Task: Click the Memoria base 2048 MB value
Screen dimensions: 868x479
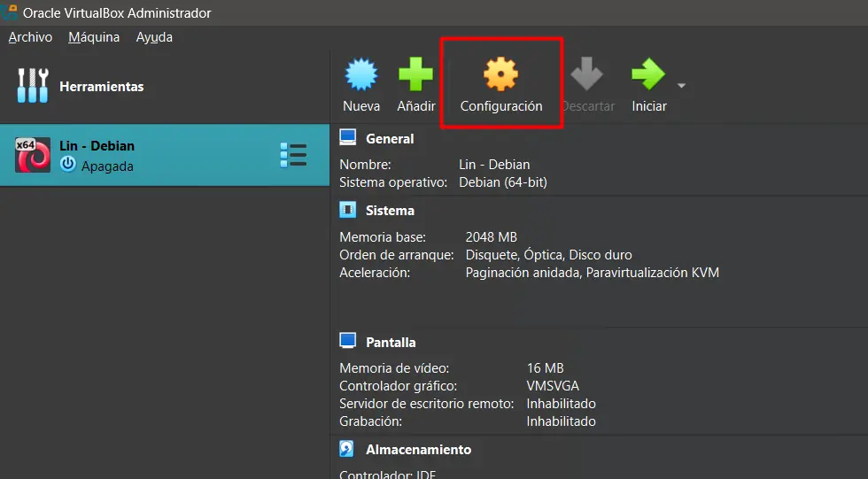Action: pyautogui.click(x=491, y=237)
